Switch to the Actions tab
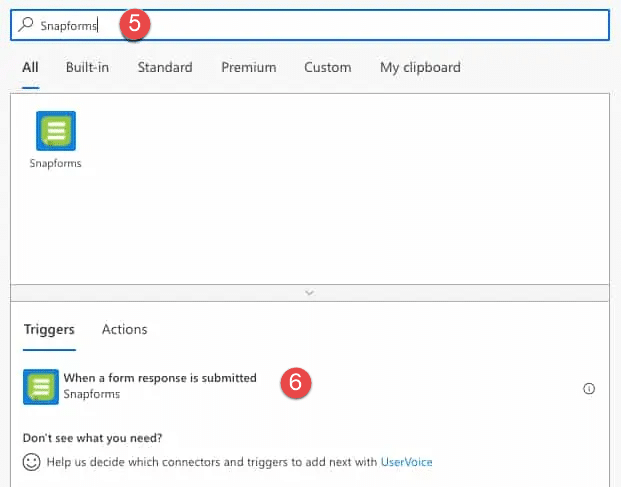 124,329
